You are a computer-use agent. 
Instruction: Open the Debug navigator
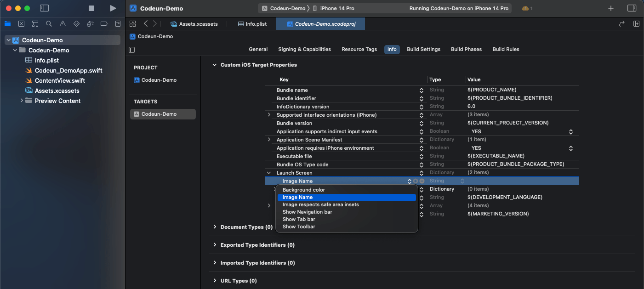click(x=90, y=24)
